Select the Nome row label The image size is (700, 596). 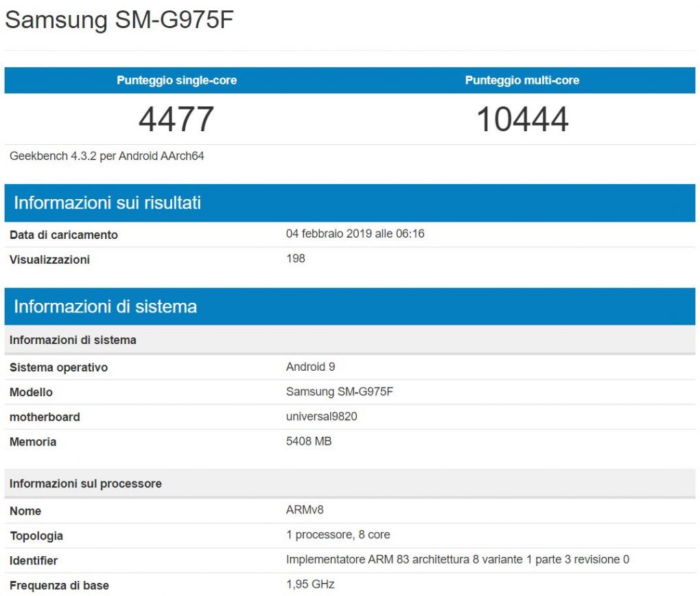(x=25, y=511)
